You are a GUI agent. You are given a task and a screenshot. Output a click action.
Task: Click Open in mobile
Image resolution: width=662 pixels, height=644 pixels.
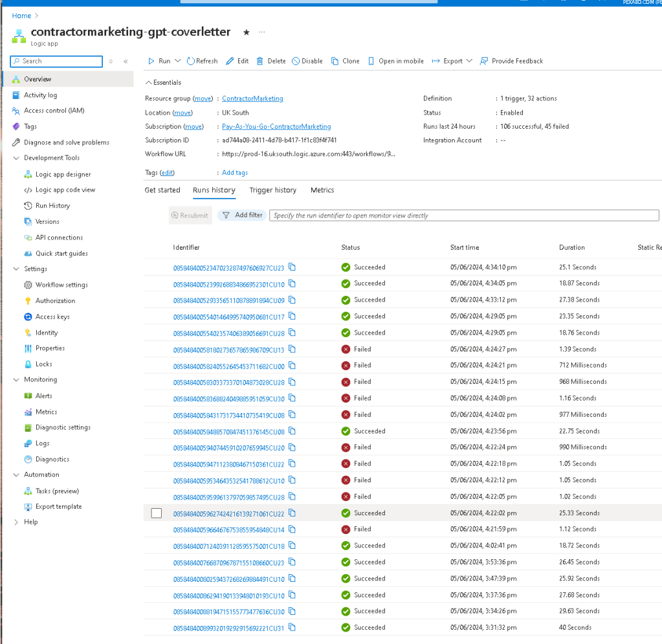(x=395, y=61)
